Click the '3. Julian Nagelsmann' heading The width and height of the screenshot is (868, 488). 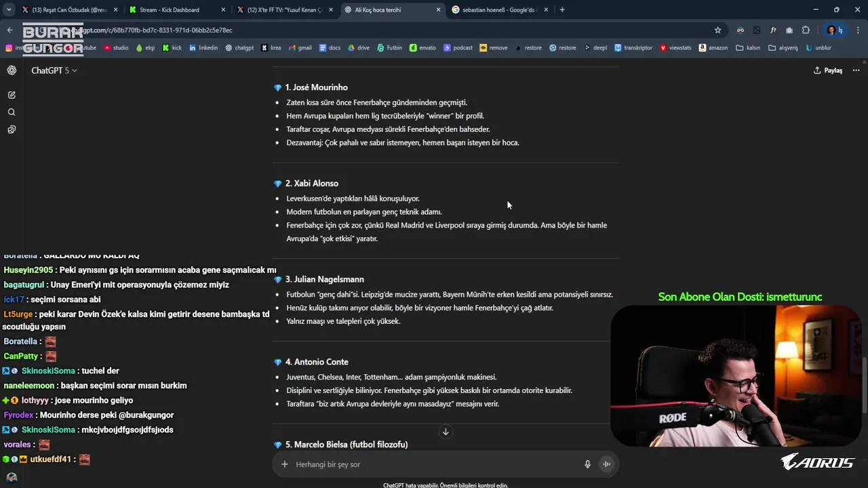pos(324,279)
